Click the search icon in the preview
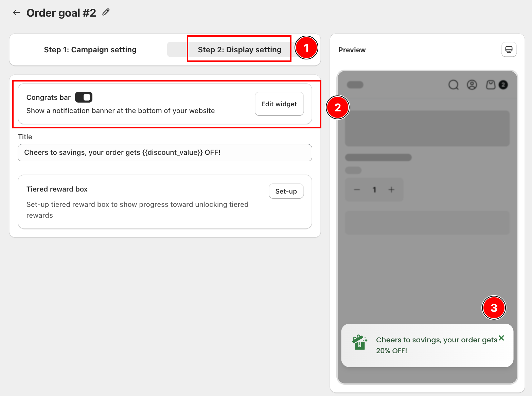The width and height of the screenshot is (532, 396). (454, 85)
